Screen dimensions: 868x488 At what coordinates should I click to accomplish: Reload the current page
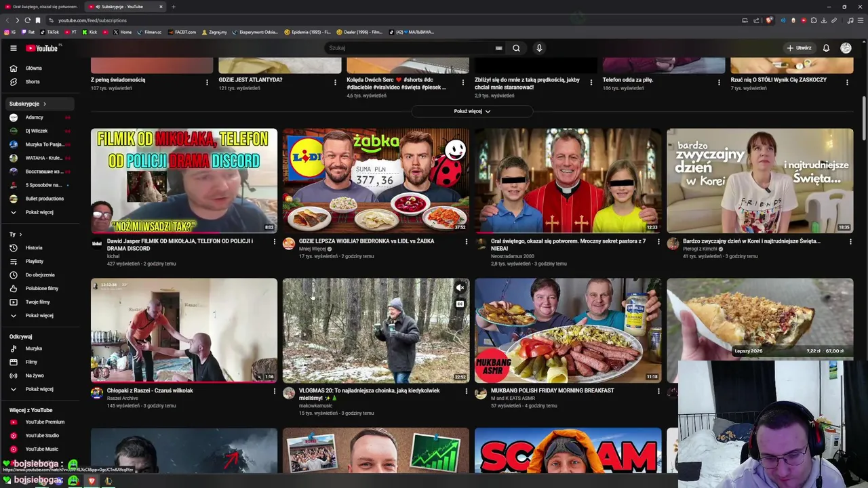tap(27, 20)
